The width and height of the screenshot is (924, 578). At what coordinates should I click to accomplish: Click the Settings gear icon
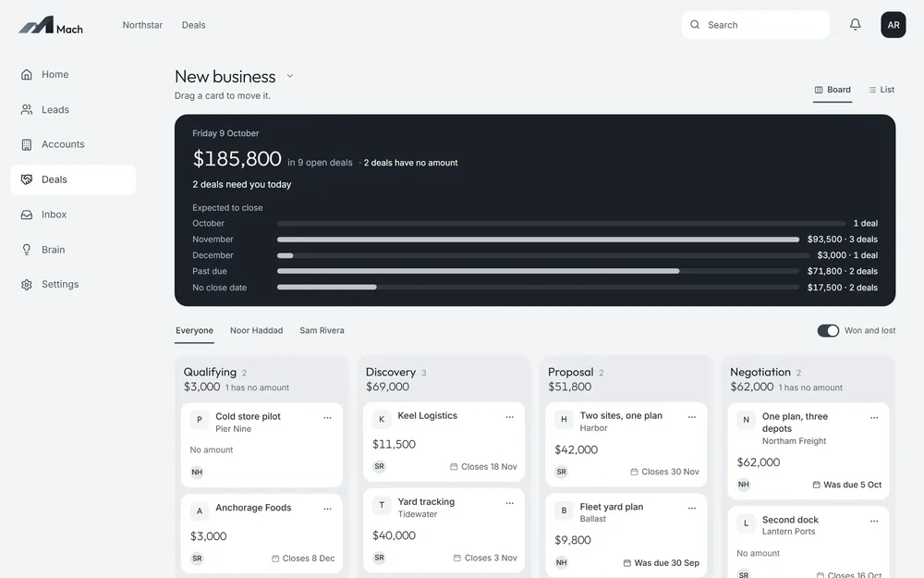(27, 284)
